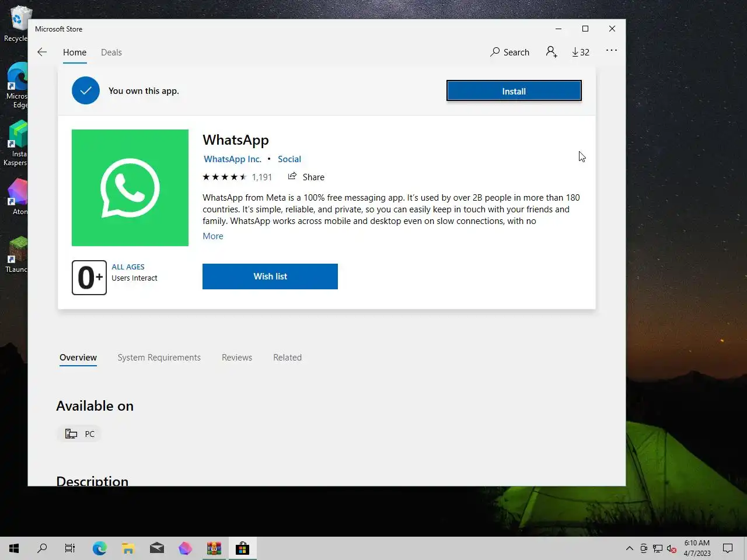
Task: Open File Explorer from the taskbar
Action: [x=128, y=548]
